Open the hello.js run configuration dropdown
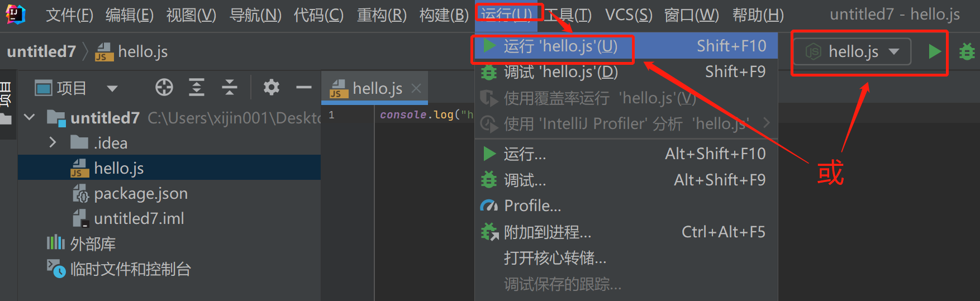This screenshot has width=980, height=301. (852, 52)
